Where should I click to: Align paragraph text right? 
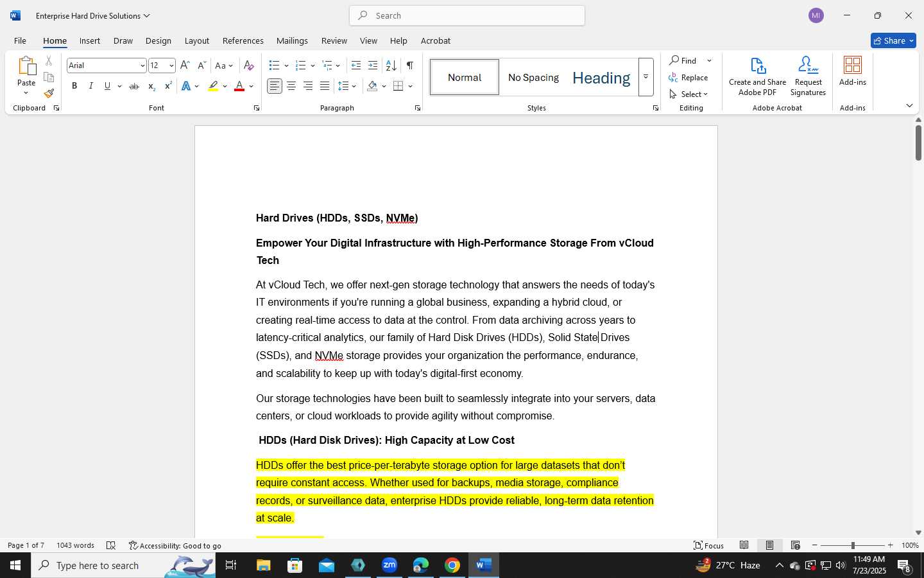(308, 86)
